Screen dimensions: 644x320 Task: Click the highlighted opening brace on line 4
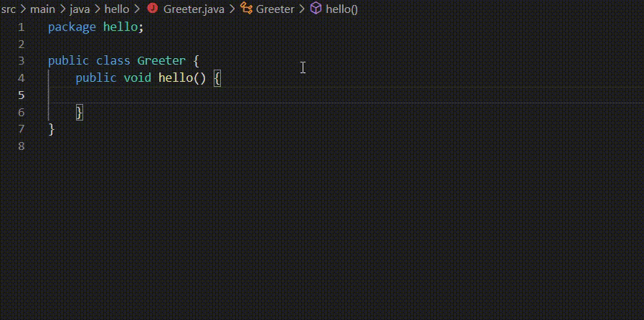tap(217, 78)
